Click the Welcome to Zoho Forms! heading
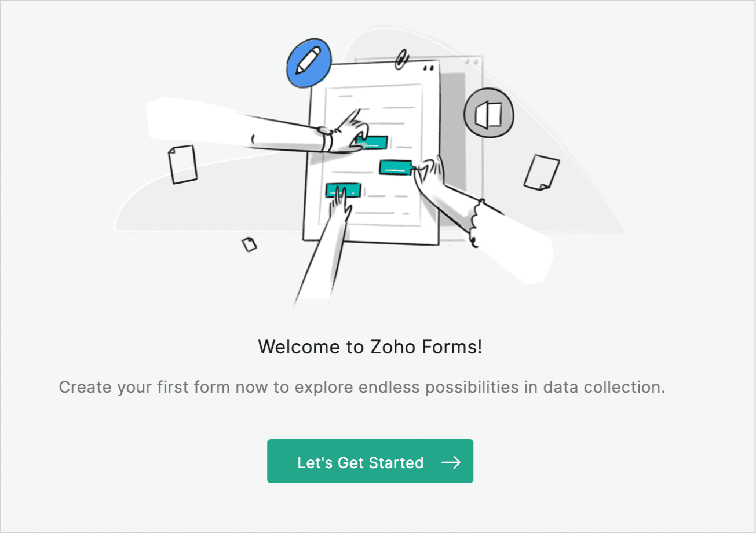Screen dimensions: 756x533 pos(370,347)
